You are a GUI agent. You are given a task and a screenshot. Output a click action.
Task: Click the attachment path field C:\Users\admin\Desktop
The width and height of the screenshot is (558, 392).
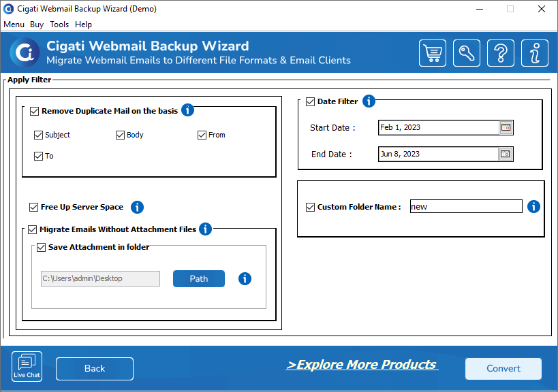pos(100,278)
